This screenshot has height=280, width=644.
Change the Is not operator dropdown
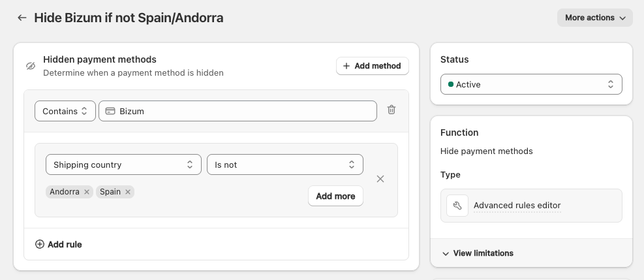point(284,164)
